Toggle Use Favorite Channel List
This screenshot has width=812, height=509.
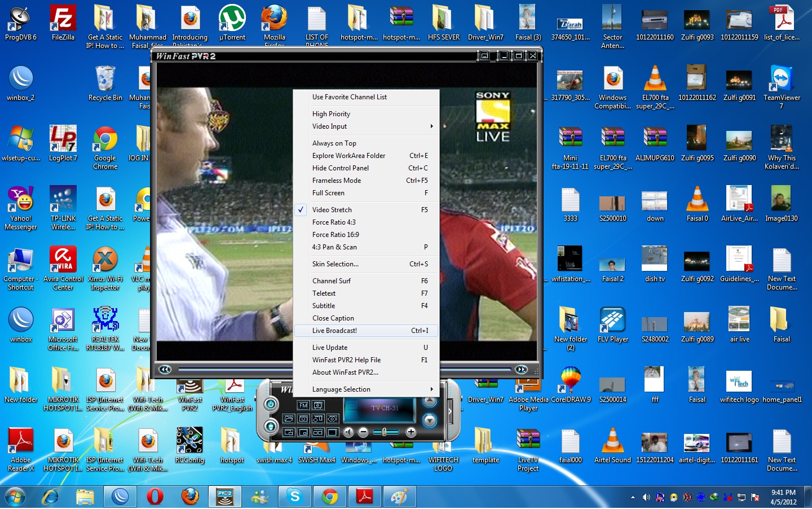[367, 97]
